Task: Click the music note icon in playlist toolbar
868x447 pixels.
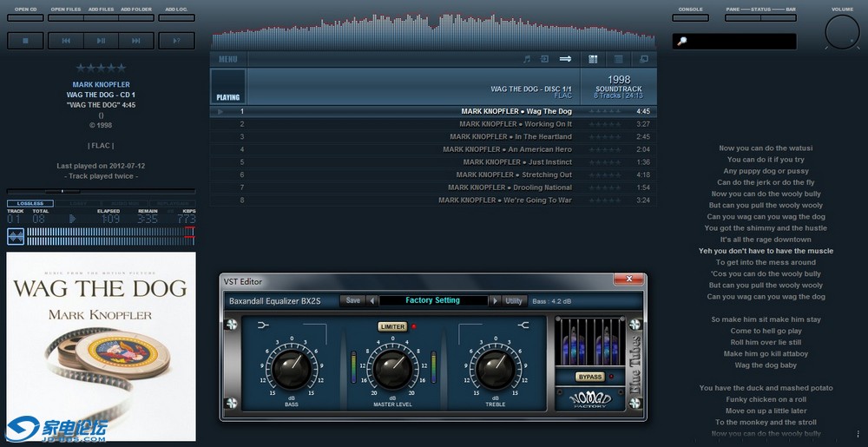Action: 527,59
